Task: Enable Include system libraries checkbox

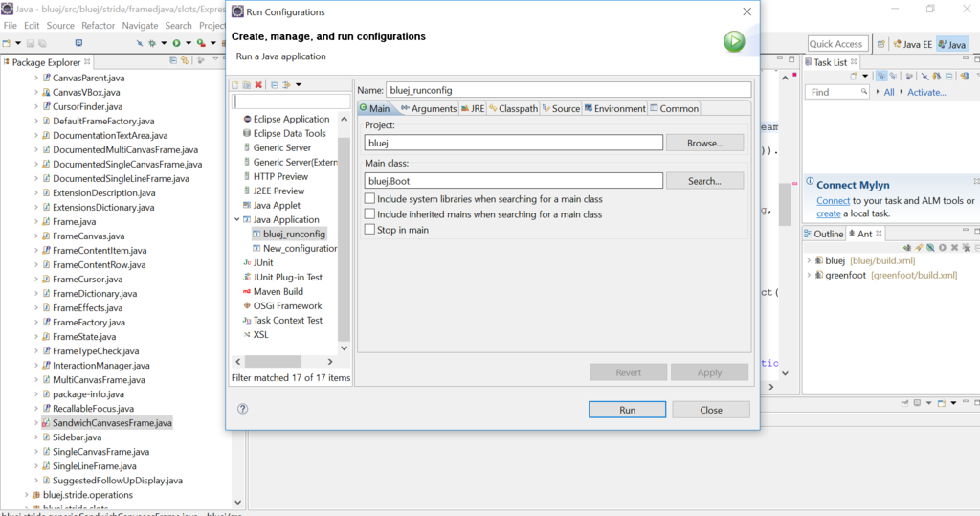Action: coord(370,198)
